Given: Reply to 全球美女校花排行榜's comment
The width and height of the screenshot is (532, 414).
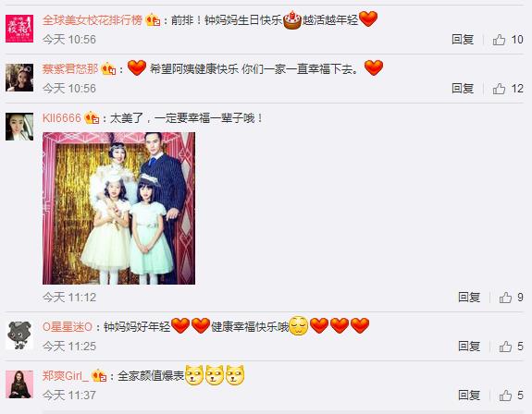Looking at the screenshot, I should click(x=463, y=40).
